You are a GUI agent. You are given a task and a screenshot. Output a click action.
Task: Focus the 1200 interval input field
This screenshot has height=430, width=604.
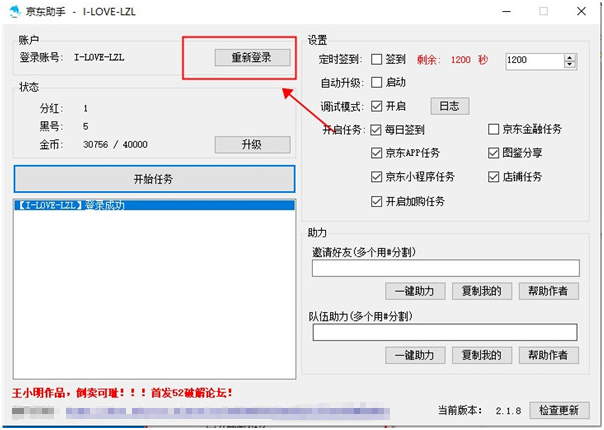[x=535, y=61]
